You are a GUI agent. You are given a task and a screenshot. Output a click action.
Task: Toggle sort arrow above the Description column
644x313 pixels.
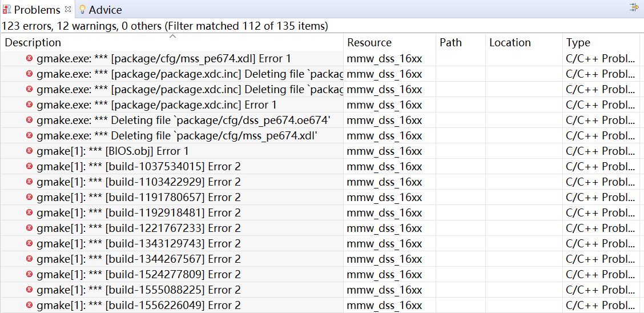(172, 36)
